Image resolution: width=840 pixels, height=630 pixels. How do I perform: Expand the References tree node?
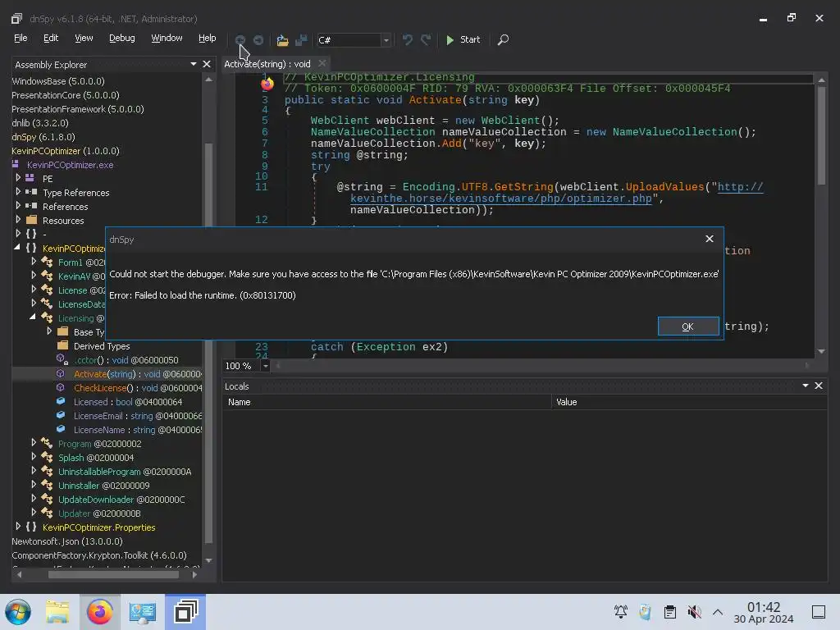pos(18,205)
